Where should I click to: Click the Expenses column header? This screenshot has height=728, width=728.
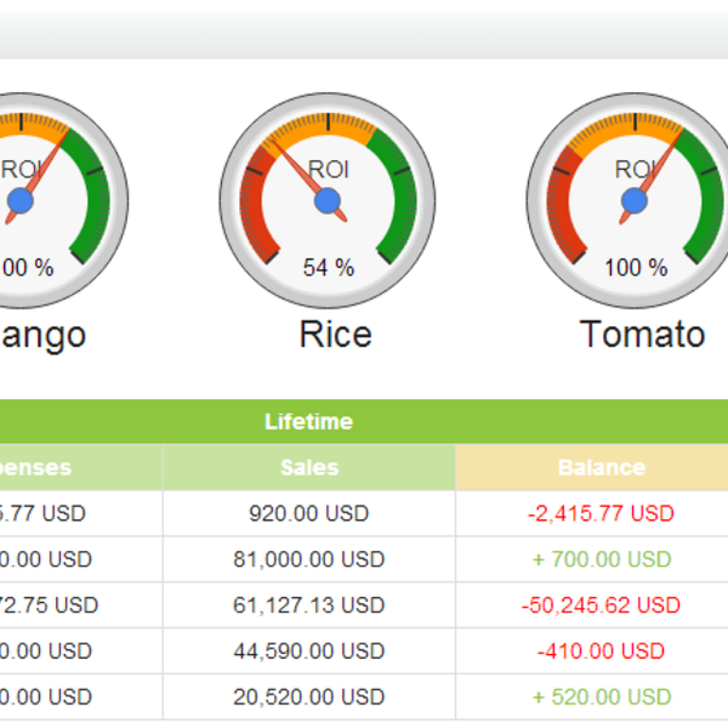click(x=82, y=467)
